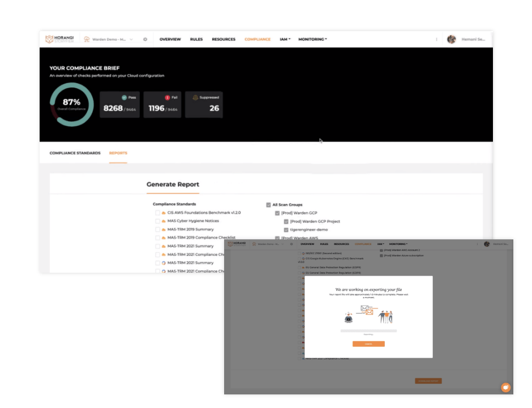Go to Resources in overlay window
Screen dimensions: 532x408
[341, 244]
